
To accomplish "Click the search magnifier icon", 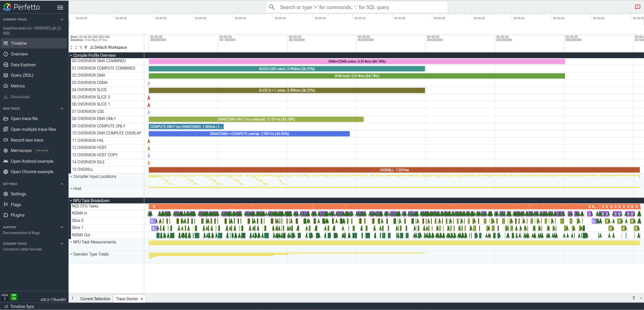I will pyautogui.click(x=272, y=7).
